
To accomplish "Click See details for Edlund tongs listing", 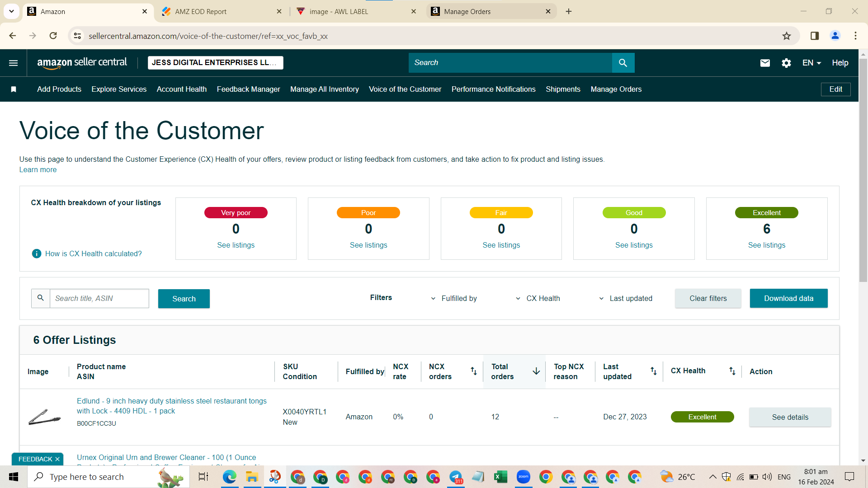I will [x=790, y=417].
